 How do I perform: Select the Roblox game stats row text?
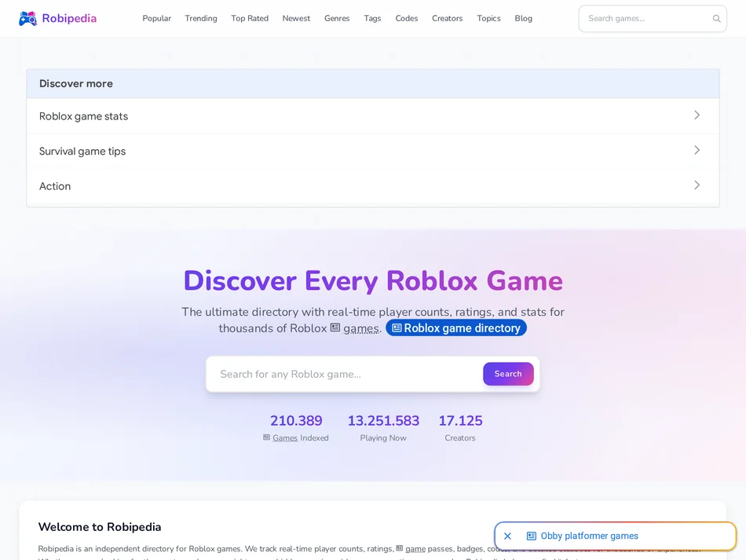click(x=83, y=116)
